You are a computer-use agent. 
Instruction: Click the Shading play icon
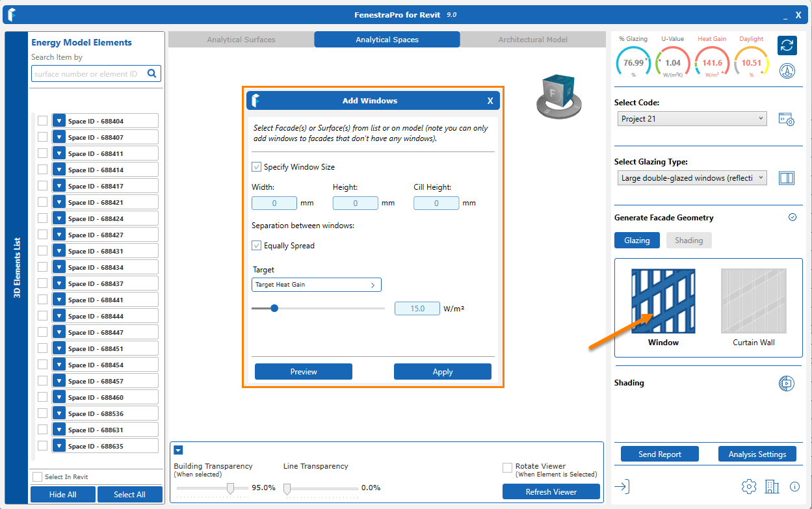click(786, 383)
